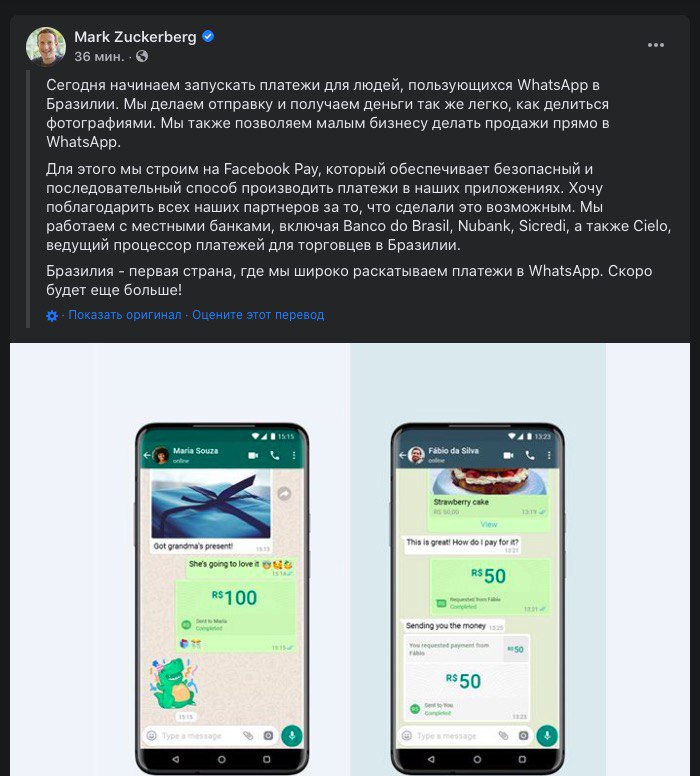This screenshot has height=776, width=700.
Task: Tap phone call icon in Maria Souza chat
Action: (x=275, y=455)
